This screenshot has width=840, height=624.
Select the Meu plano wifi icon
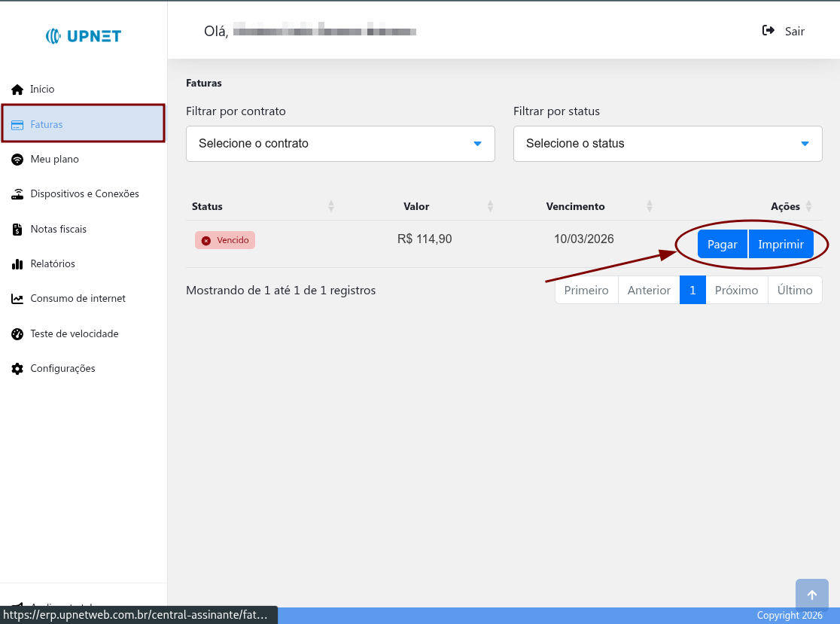click(17, 159)
